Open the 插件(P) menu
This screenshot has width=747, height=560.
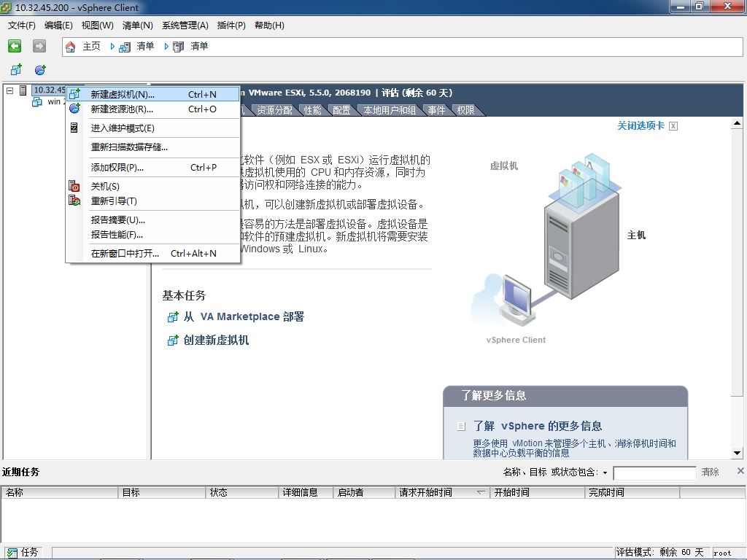(x=231, y=26)
